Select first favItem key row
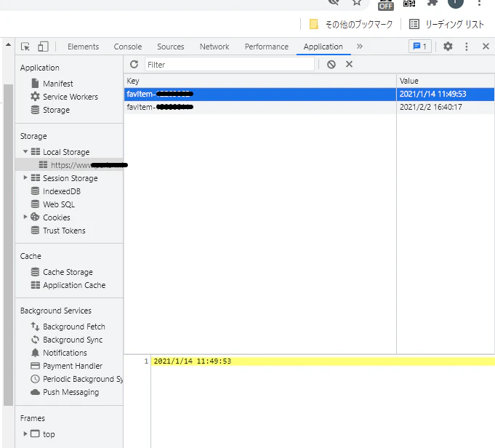 coord(259,94)
